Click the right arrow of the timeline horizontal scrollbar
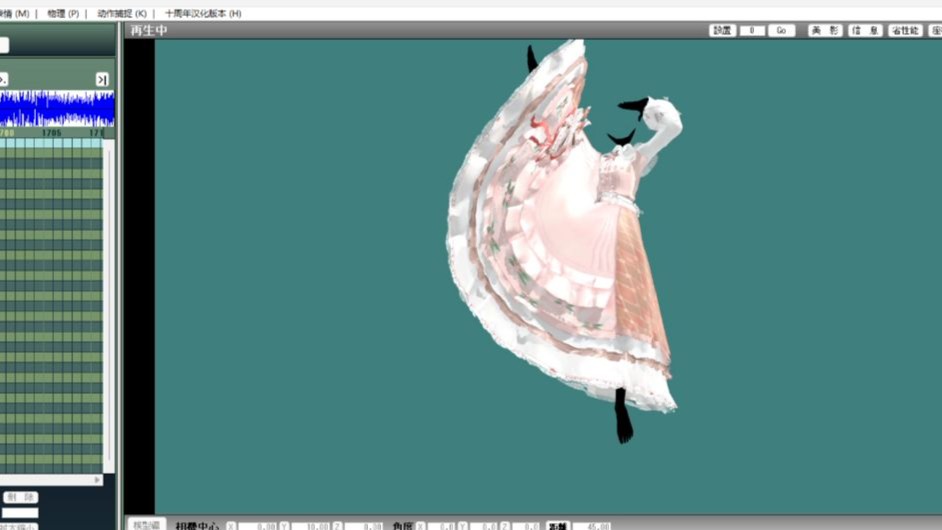The width and height of the screenshot is (942, 530). pyautogui.click(x=97, y=480)
